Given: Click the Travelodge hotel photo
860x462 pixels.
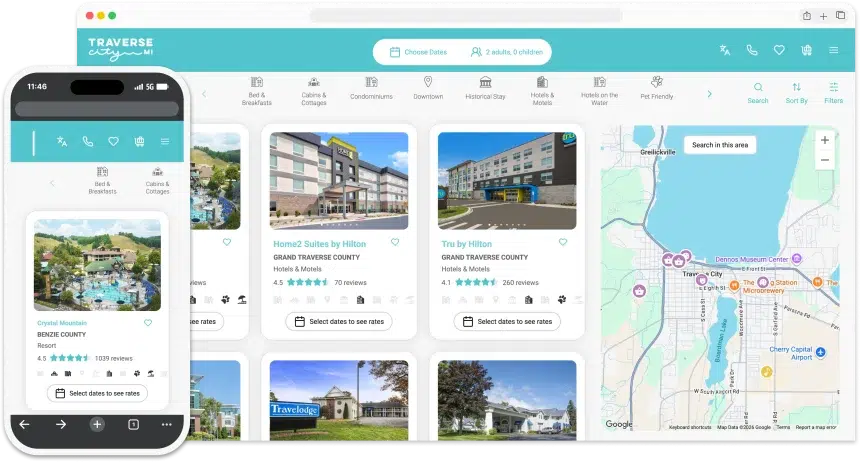Looking at the screenshot, I should (x=339, y=400).
